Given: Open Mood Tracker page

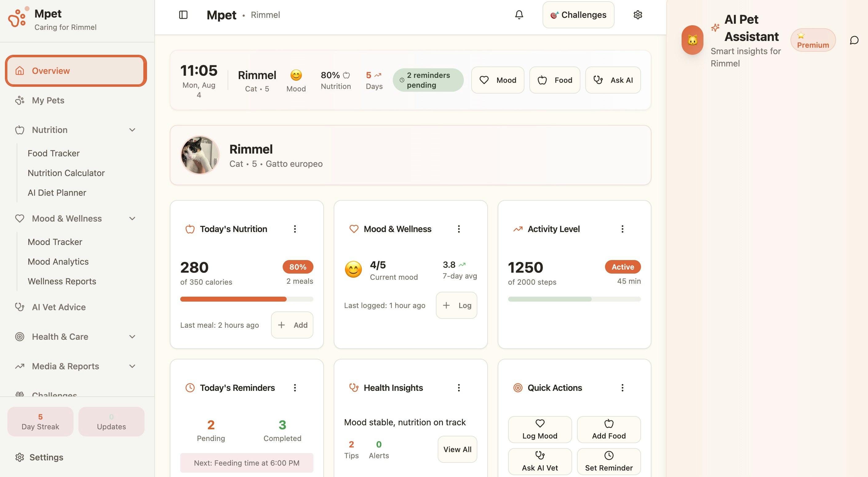Looking at the screenshot, I should (55, 242).
